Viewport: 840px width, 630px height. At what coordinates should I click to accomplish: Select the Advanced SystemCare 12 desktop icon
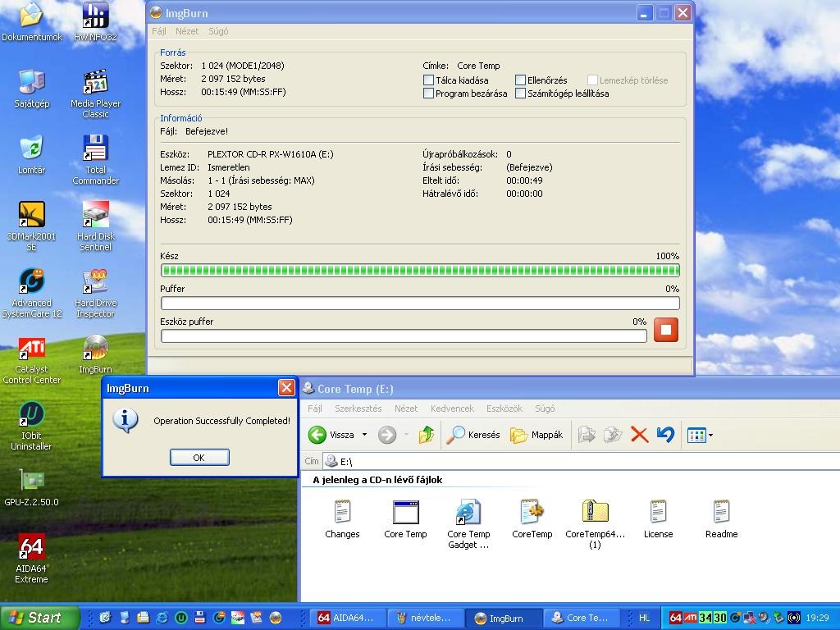[32, 293]
